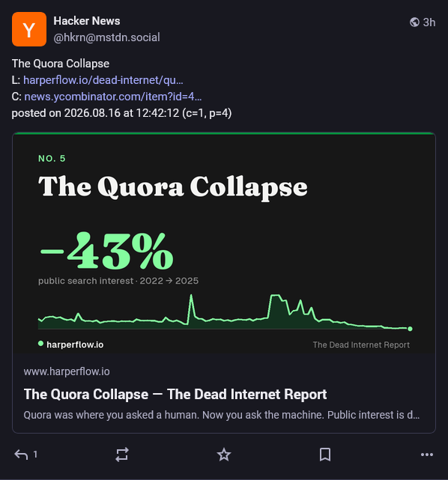
Task: Click the reply arrow icon
Action: [x=21, y=455]
